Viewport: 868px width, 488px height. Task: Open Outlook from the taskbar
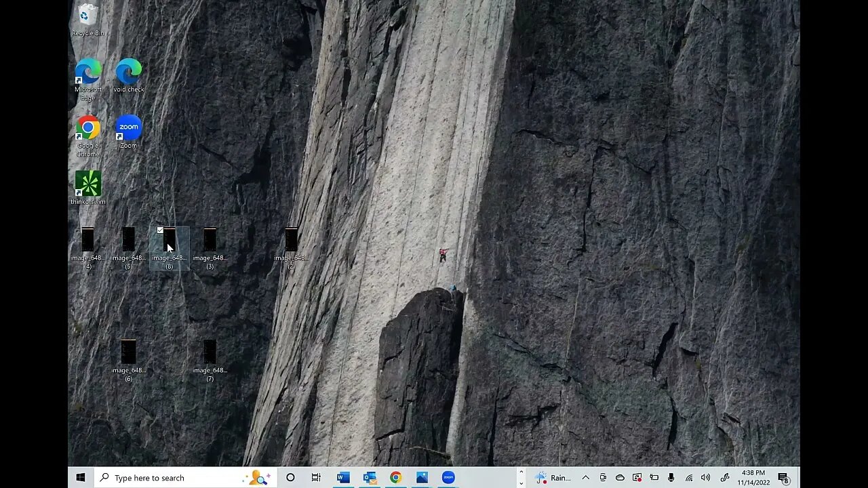(x=370, y=478)
